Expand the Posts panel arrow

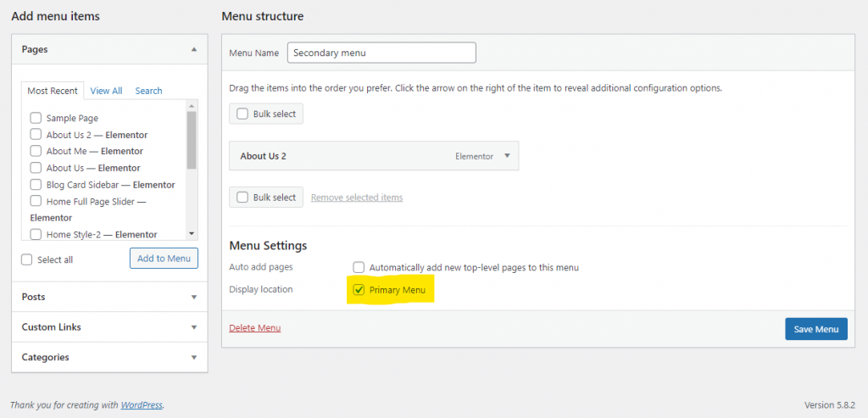coord(194,298)
